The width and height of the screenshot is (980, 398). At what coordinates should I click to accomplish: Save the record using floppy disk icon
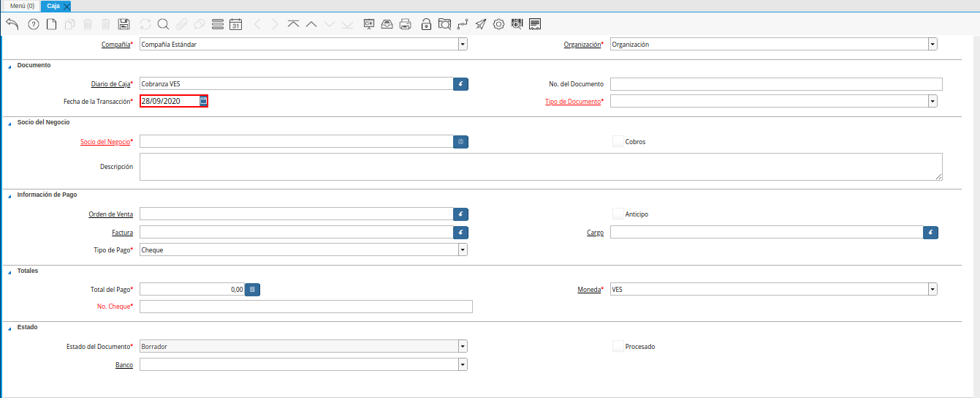[124, 24]
